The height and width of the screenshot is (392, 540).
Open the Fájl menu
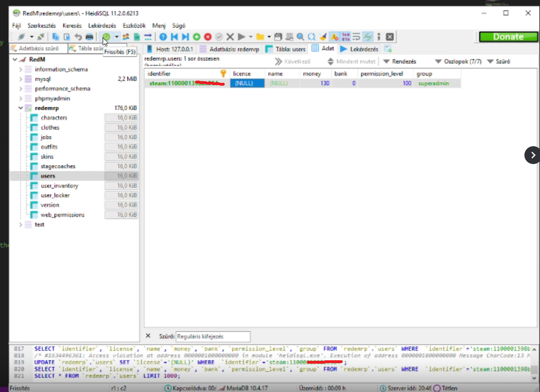tap(16, 26)
